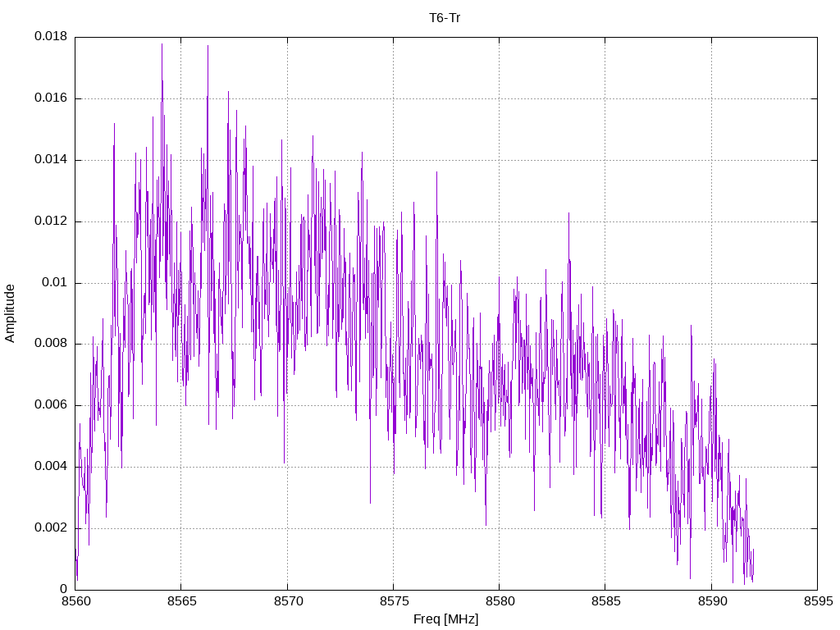Screen dimensions: 840x630
Task: Click y-axis tick label 0 at origin
Action: tap(64, 589)
